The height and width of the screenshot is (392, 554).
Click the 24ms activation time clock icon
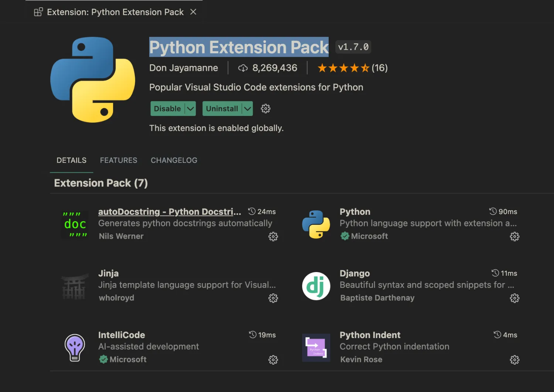252,212
